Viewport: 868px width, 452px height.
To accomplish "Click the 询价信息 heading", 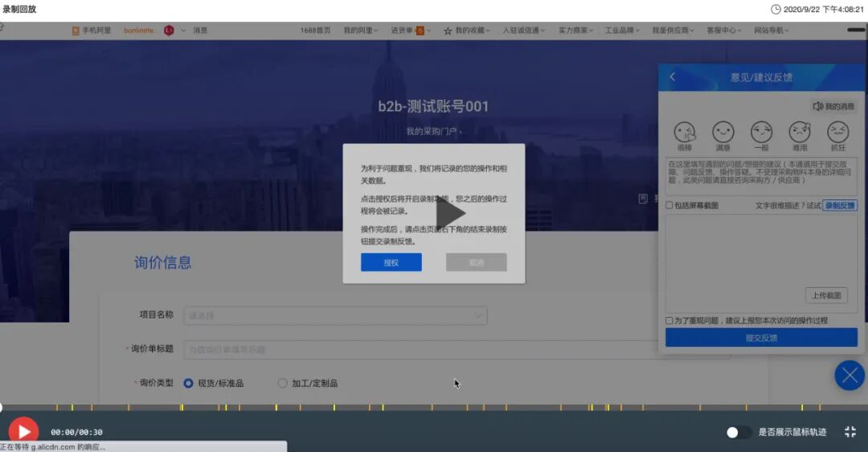I will [x=162, y=262].
